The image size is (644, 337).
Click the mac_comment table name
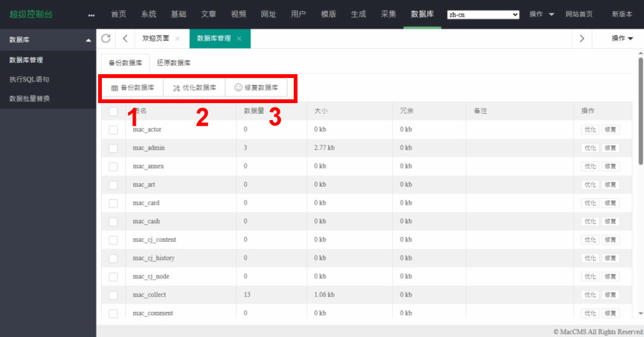(x=153, y=313)
